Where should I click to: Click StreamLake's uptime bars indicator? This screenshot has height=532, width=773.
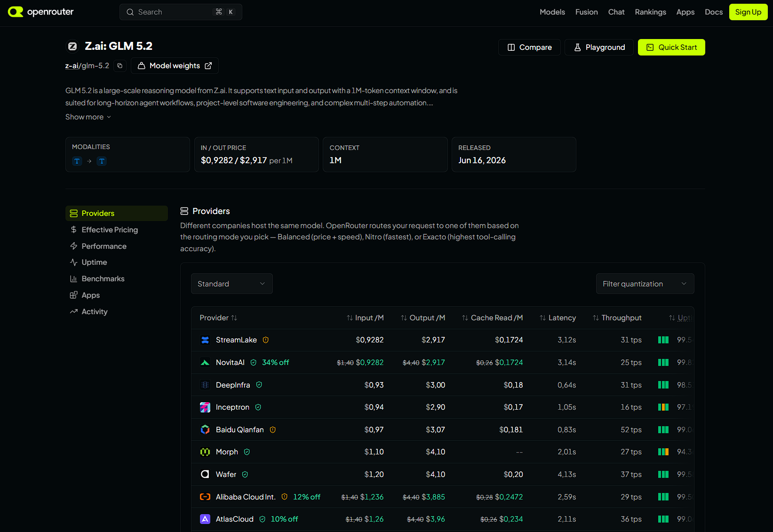(663, 340)
